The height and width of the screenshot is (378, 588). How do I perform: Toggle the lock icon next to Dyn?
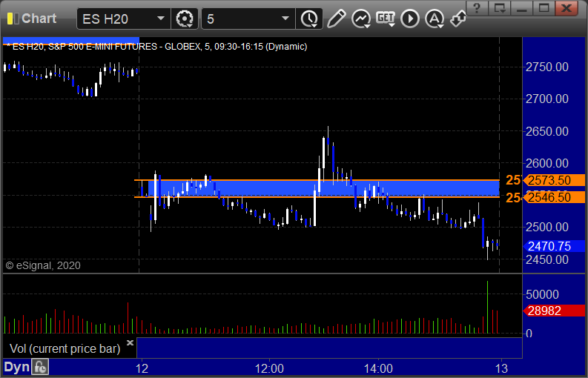coord(40,367)
